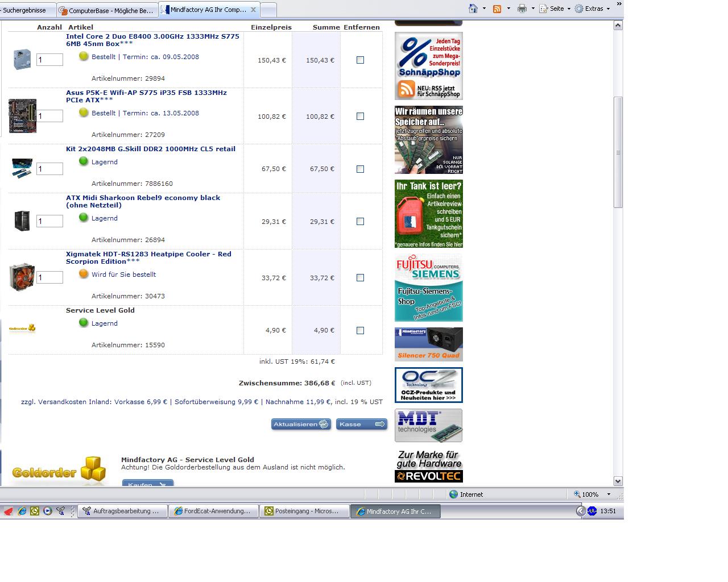Open the Silencer 750 Quad banner

coord(429,344)
